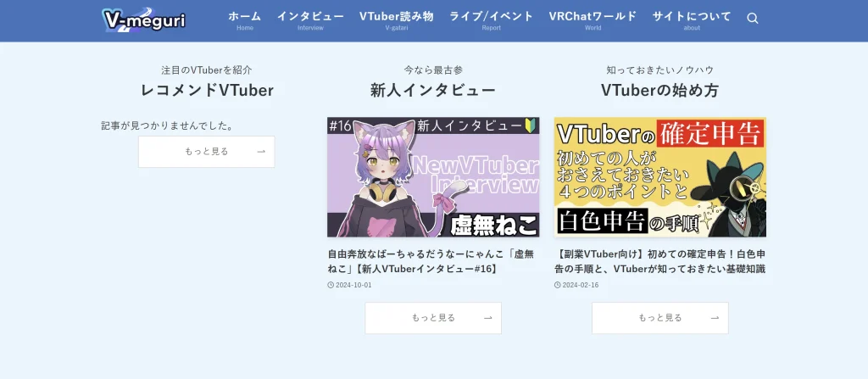Click もっと見る under VTuberの始め方
868x379 pixels.
[x=660, y=318]
